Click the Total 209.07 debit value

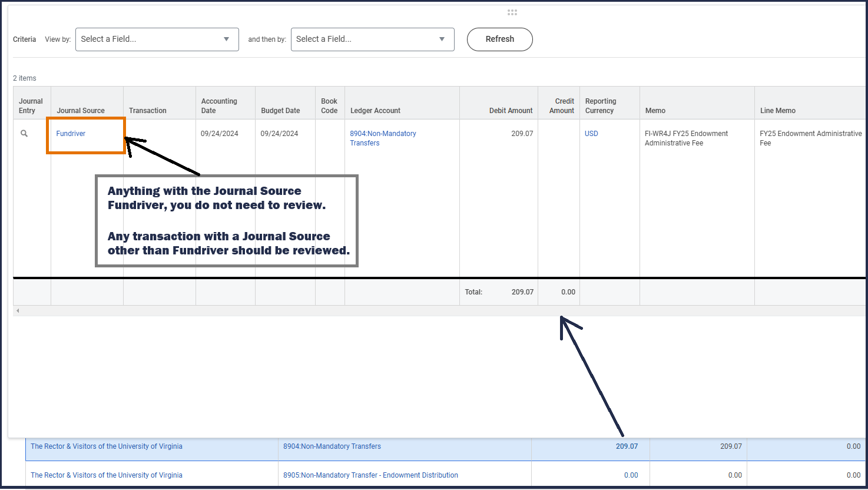(x=522, y=292)
